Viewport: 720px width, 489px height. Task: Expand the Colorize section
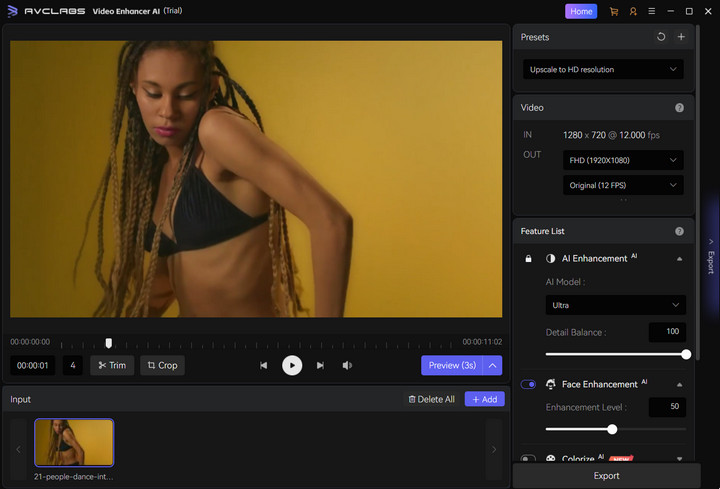point(680,458)
